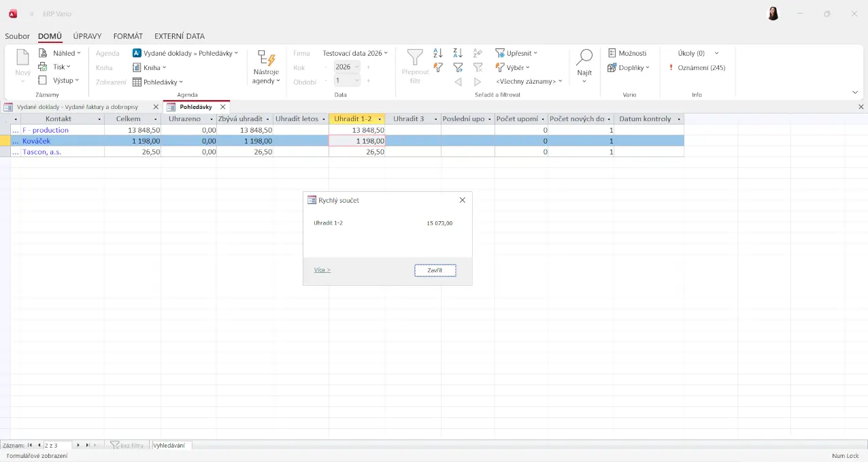Open the EXTERNÍ DATA ribbon tab
The height and width of the screenshot is (462, 868).
(179, 36)
